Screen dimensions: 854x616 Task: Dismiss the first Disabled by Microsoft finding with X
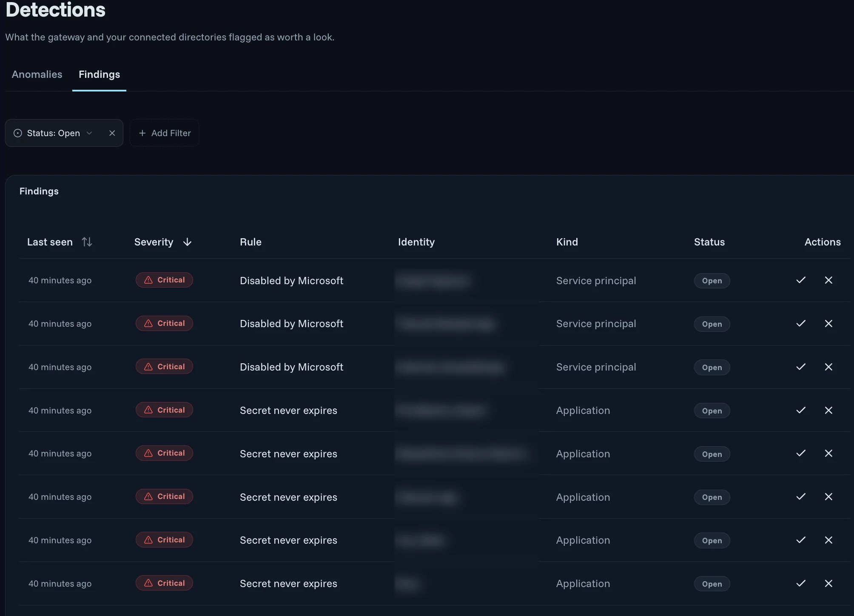point(828,280)
